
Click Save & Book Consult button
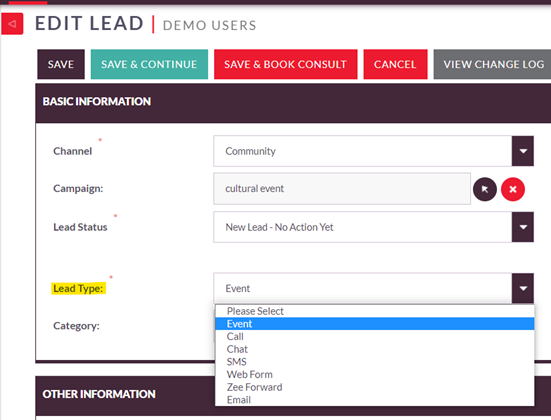tap(286, 64)
